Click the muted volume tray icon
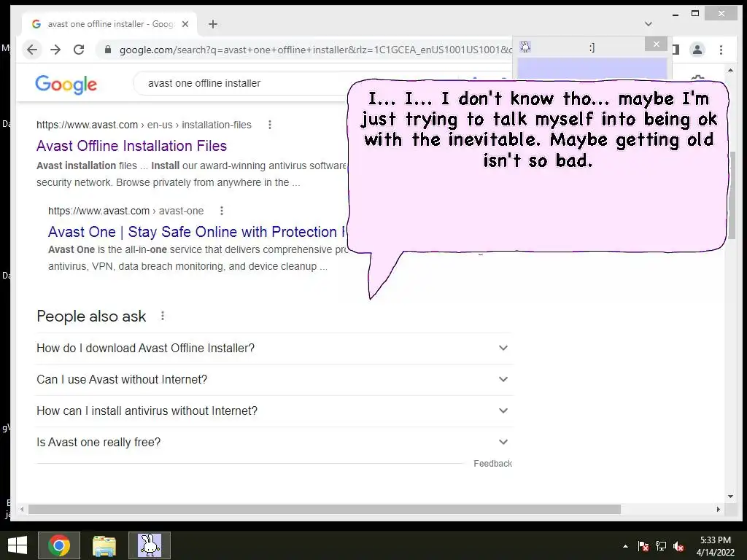This screenshot has width=747, height=560. coord(678,546)
